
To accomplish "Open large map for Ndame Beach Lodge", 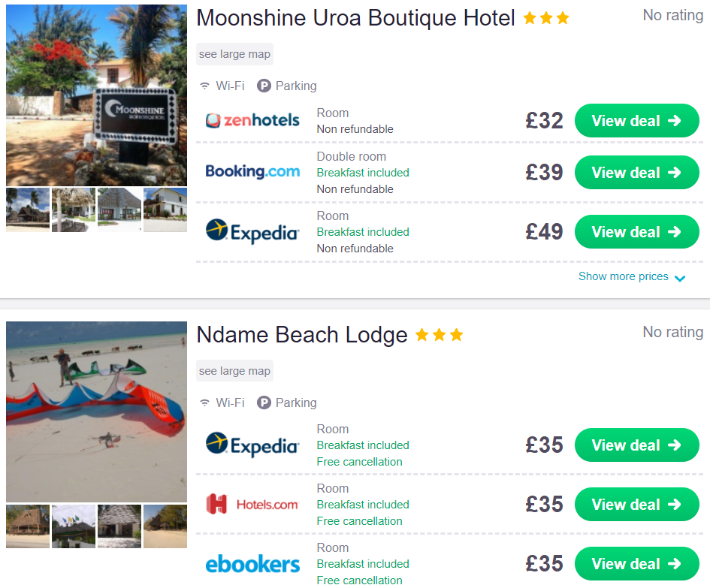I will click(234, 371).
